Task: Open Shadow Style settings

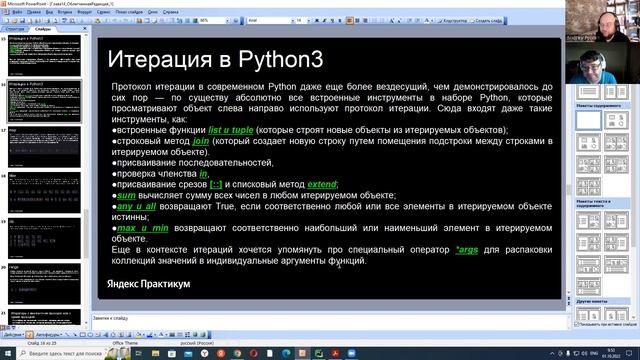Action: [x=195, y=335]
